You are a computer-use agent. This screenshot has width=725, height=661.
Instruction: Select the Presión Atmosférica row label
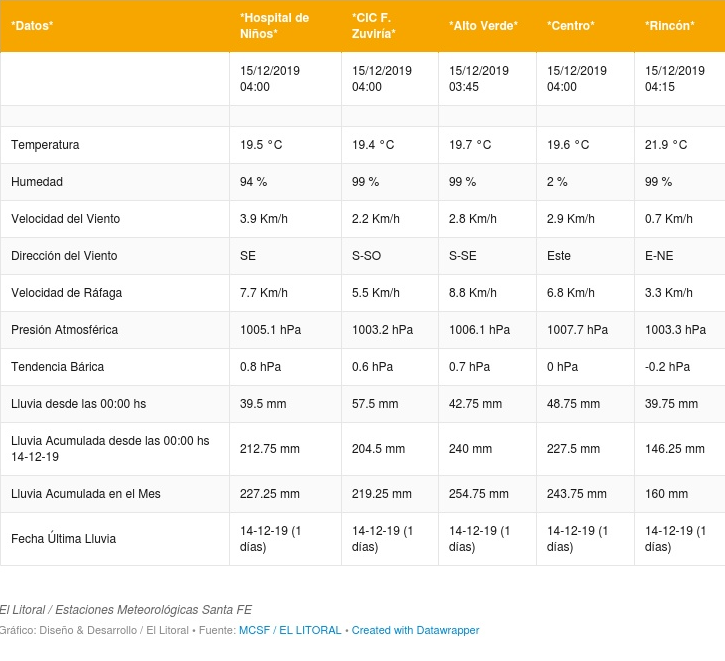coord(65,330)
